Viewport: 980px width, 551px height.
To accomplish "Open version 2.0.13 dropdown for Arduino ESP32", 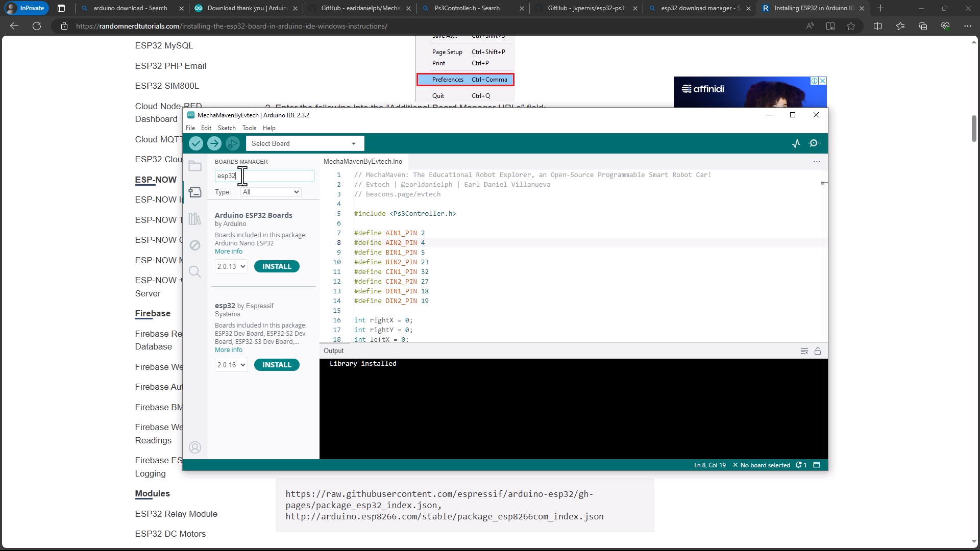I will point(231,267).
